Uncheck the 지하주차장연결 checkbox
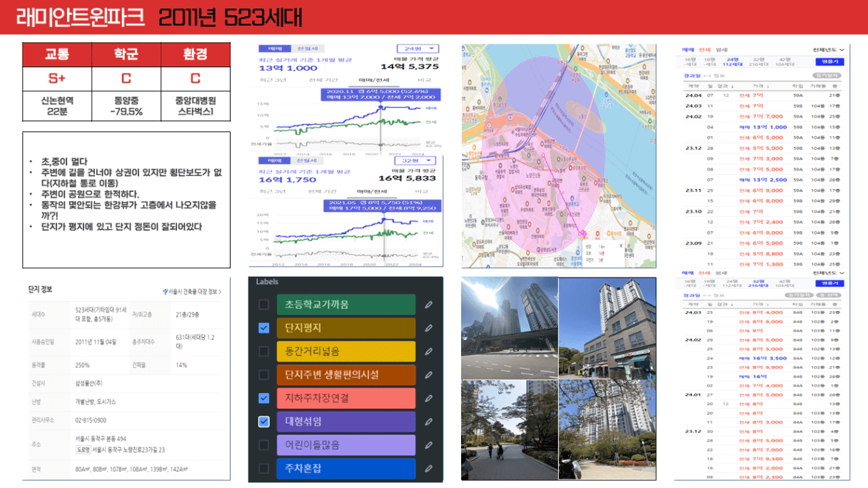This screenshot has height=488, width=868. pos(264,398)
